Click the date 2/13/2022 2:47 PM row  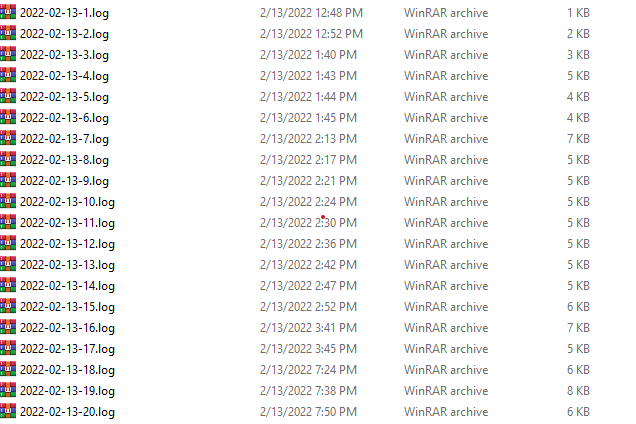coord(308,286)
